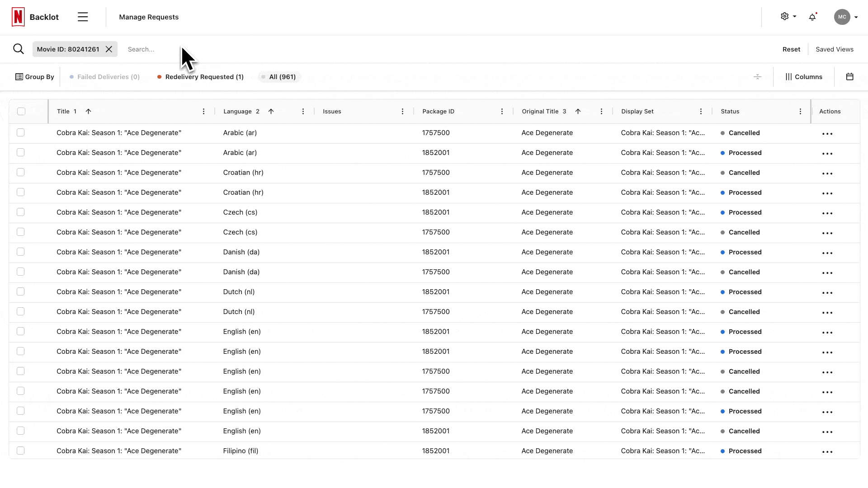The height and width of the screenshot is (488, 868).
Task: Open the settings gear
Action: click(x=785, y=17)
